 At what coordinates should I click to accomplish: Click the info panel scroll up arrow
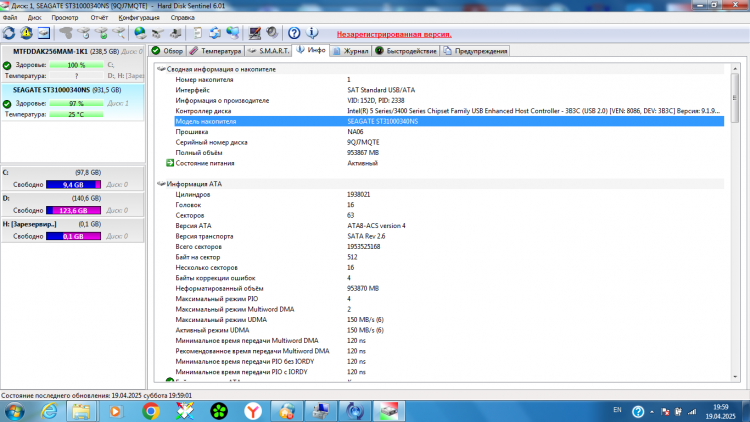[x=735, y=69]
